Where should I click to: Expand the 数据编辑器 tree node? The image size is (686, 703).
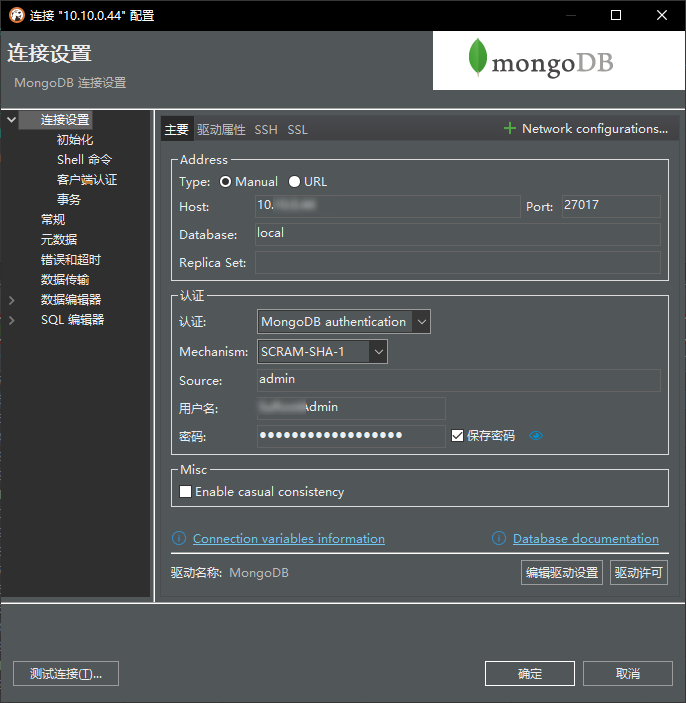point(12,300)
